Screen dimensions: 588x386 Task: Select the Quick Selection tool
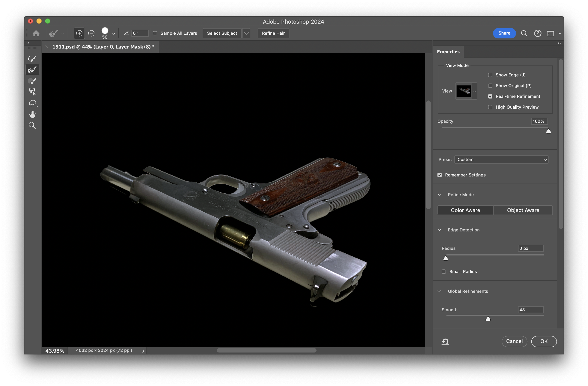(x=32, y=59)
